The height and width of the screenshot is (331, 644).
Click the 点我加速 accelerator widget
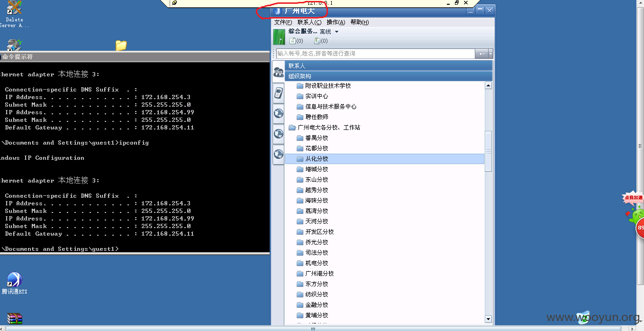634,198
